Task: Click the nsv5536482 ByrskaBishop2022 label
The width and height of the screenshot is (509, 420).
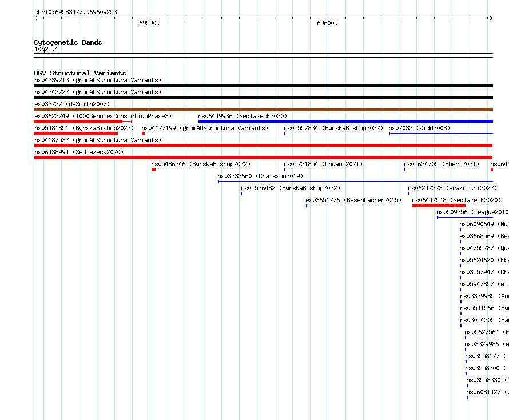Action: click(x=291, y=188)
